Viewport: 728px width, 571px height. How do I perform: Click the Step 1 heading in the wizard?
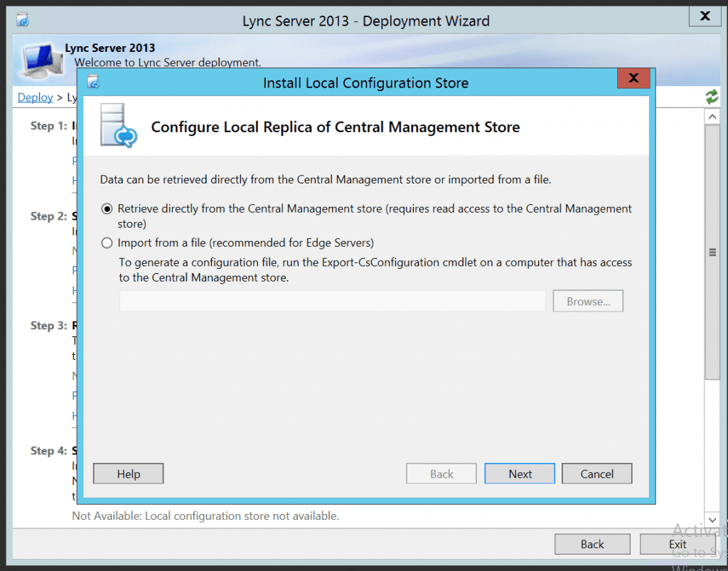[48, 127]
